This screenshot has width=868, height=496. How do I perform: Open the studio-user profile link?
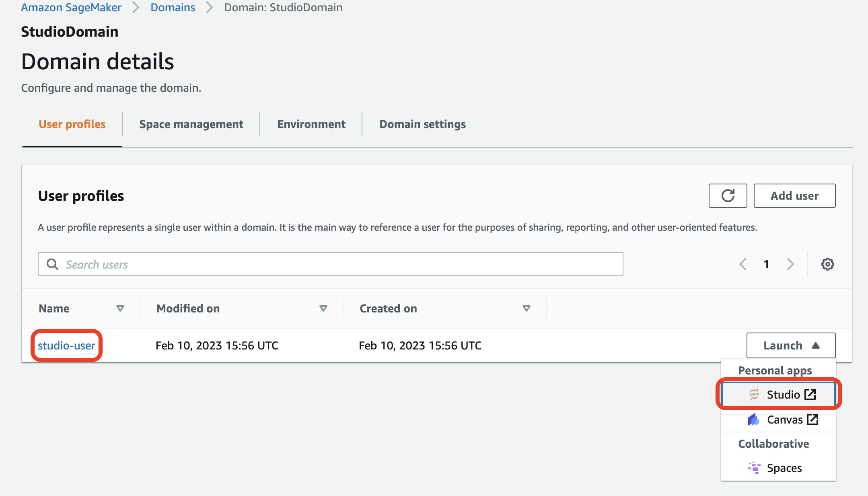(66, 345)
